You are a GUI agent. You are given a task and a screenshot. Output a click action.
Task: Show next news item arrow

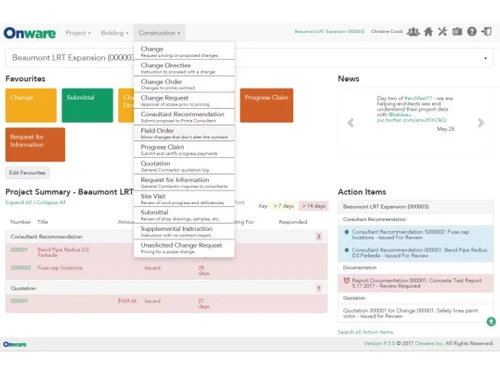pyautogui.click(x=481, y=123)
